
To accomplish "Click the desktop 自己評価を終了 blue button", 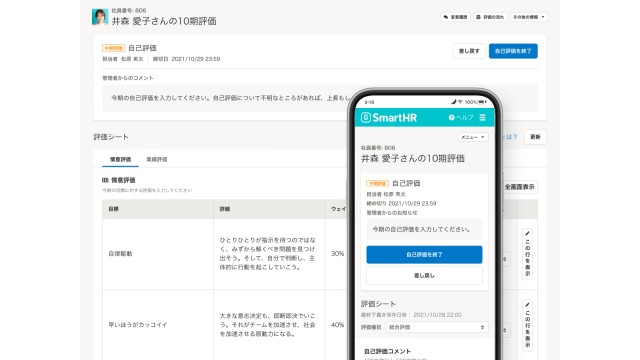I will pos(513,51).
